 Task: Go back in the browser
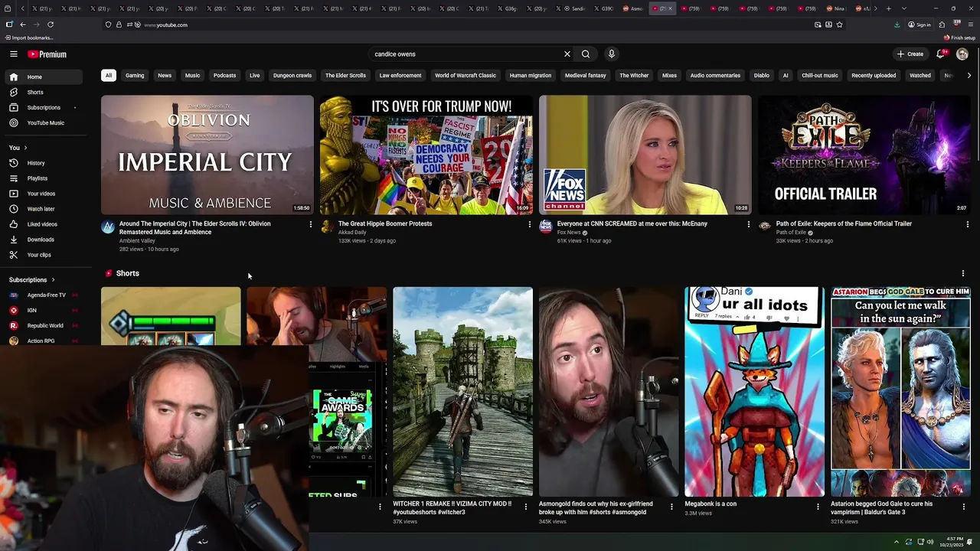tap(23, 24)
